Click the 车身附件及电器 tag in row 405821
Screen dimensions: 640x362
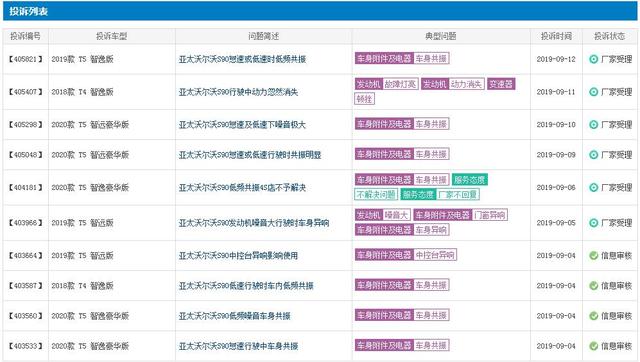coord(384,59)
